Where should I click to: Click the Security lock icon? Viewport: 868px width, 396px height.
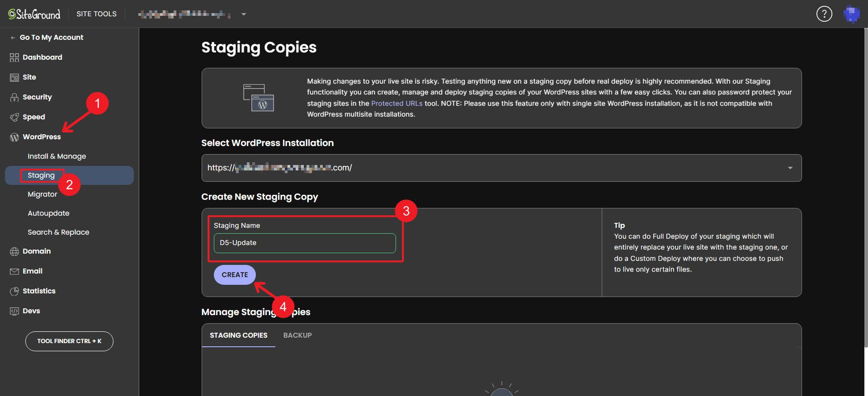tap(14, 97)
